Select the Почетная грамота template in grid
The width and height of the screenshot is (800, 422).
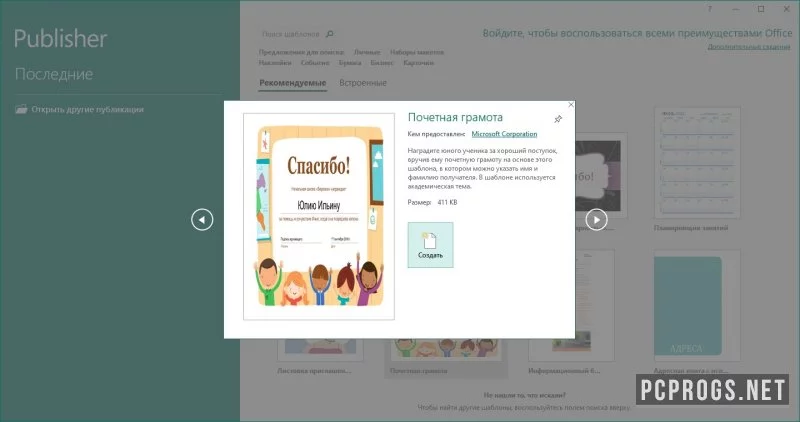[x=445, y=357]
